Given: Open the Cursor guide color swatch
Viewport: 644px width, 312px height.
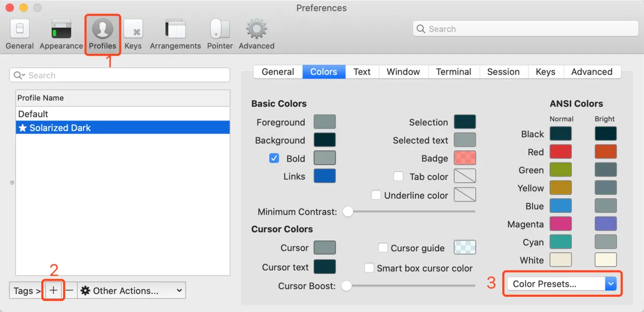Looking at the screenshot, I should tap(465, 247).
